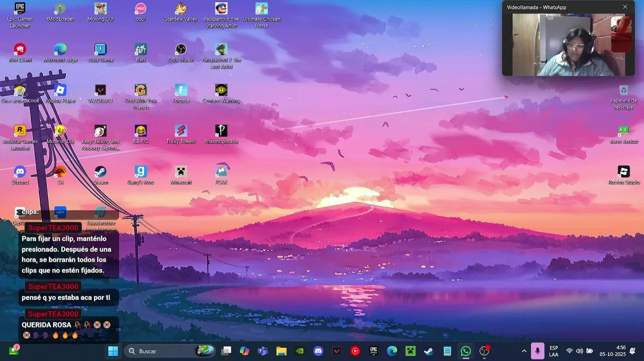This screenshot has width=644, height=361.
Task: Open the ESP LAA keyboard language switcher
Action: point(554,351)
